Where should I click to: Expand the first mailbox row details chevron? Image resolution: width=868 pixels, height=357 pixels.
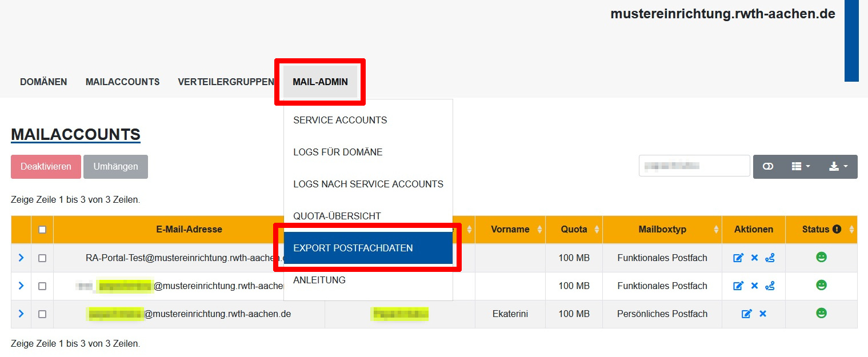click(x=21, y=257)
